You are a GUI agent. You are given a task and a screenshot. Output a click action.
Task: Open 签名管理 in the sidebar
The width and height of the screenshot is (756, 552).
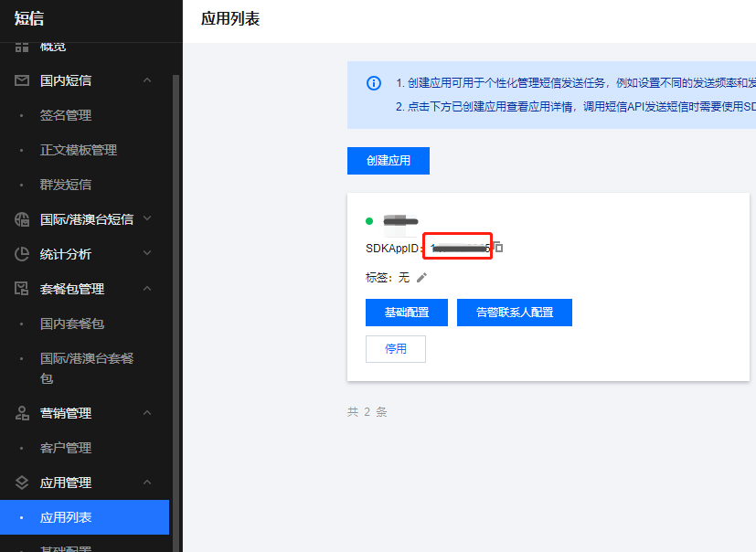click(x=66, y=115)
